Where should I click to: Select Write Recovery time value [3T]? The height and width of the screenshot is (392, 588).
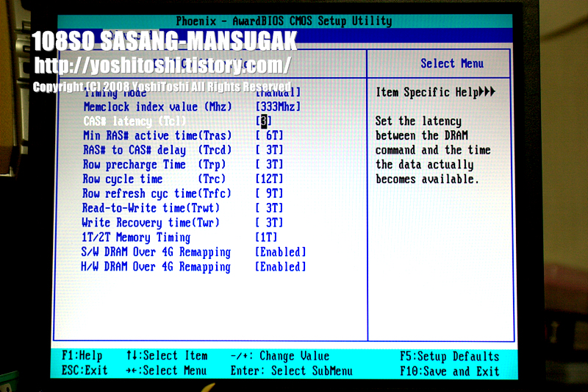click(x=269, y=223)
